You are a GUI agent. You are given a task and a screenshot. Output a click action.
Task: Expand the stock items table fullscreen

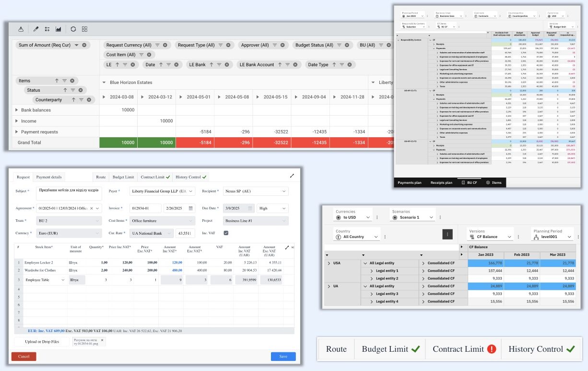point(287,247)
